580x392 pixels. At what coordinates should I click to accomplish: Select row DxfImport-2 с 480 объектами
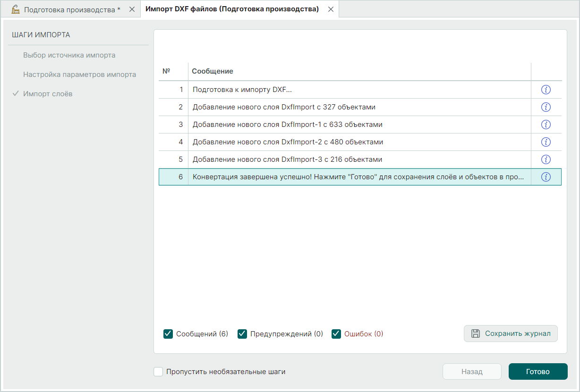[360, 142]
